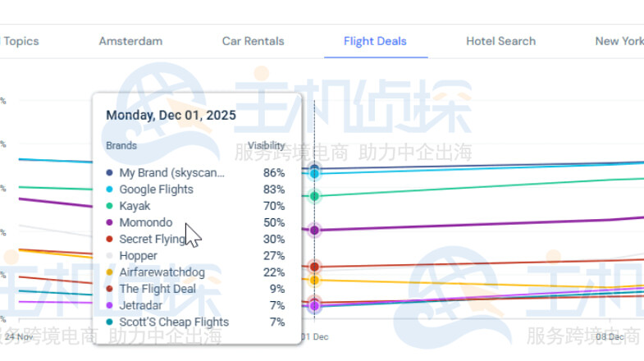The height and width of the screenshot is (361, 644).
Task: Click Jetradar violet legend dot
Action: tap(110, 305)
